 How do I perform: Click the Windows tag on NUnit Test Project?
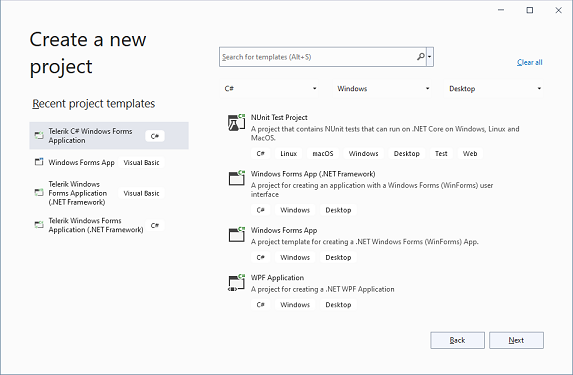[x=363, y=154]
